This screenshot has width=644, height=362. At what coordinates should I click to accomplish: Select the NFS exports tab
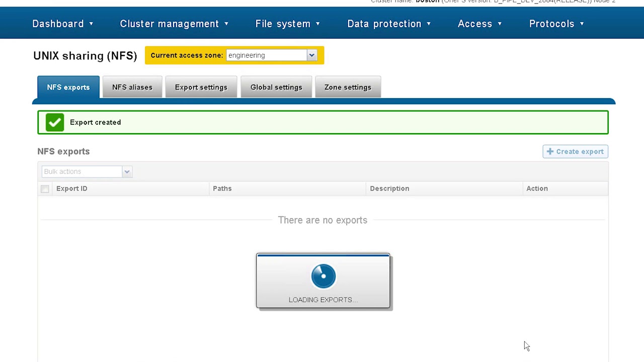[x=68, y=87]
